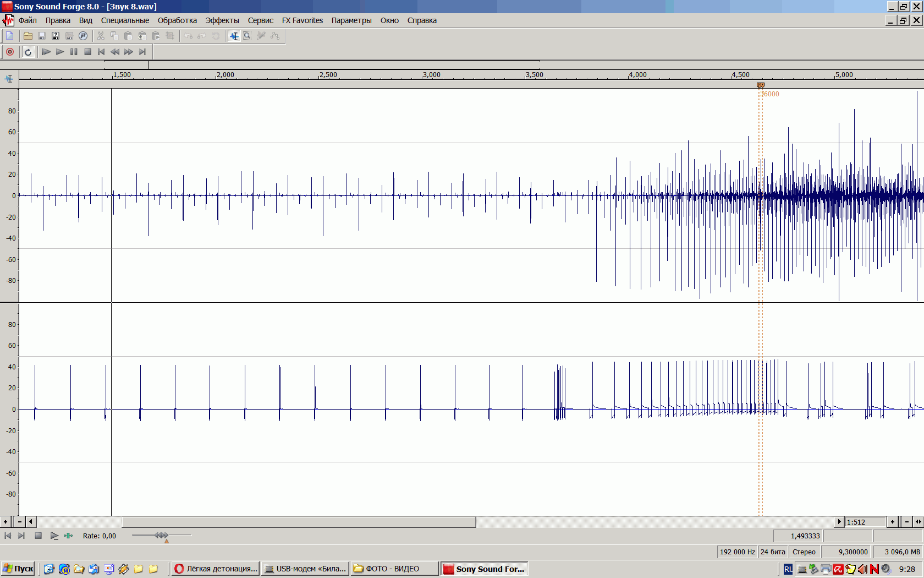Expand the FX Favorites menu
Viewport: 924px width, 578px height.
tap(302, 20)
